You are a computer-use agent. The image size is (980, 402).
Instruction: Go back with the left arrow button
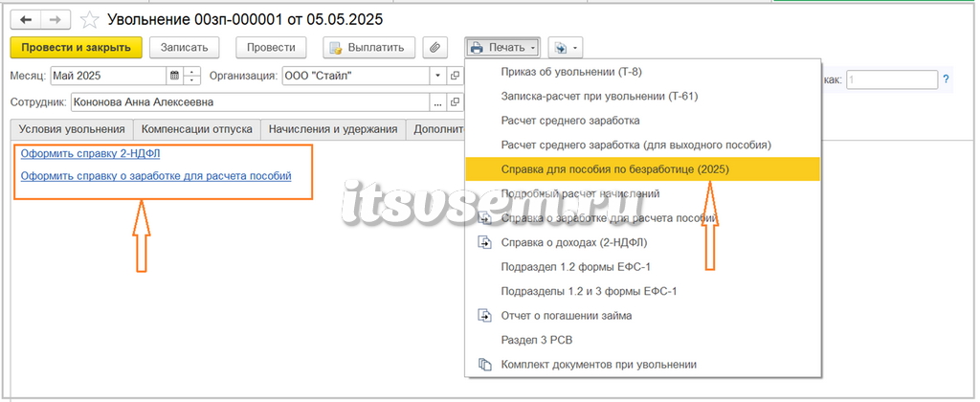point(26,19)
